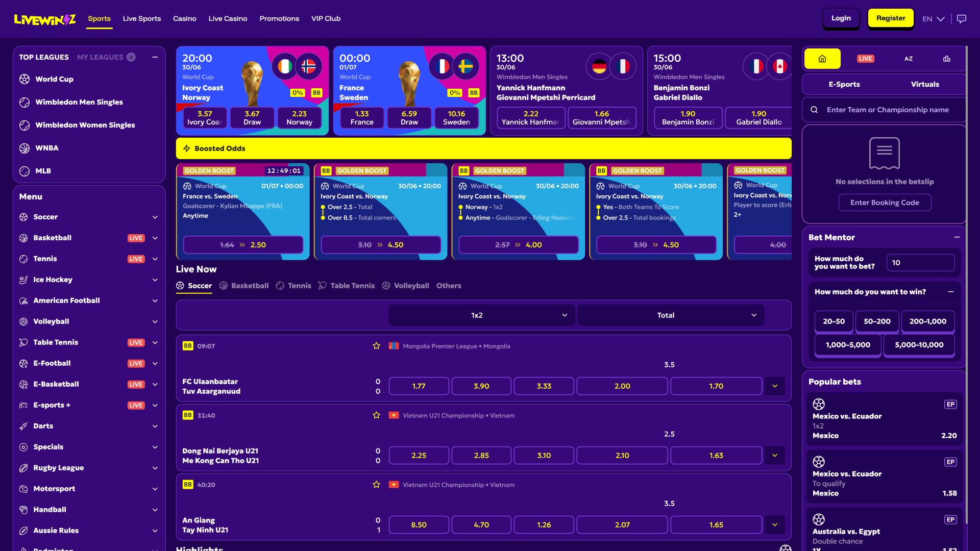Click the E-sports+ gamepad icon
Viewport: 980px width, 551px height.
click(x=23, y=405)
